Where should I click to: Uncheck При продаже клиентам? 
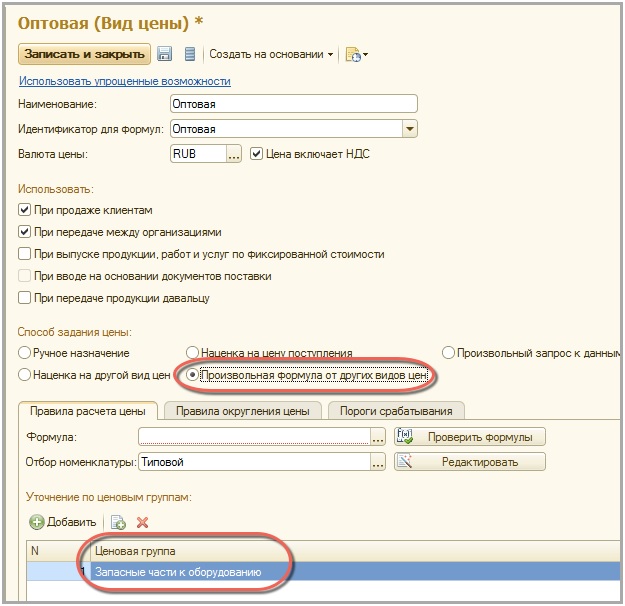coord(25,210)
